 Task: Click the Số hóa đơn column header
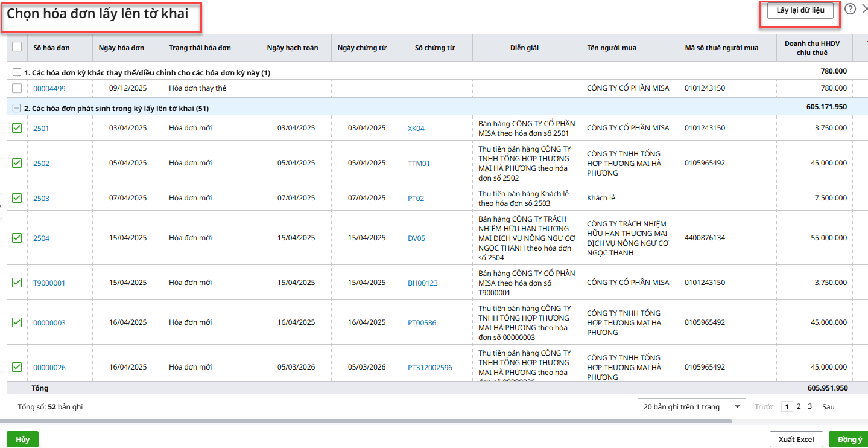(x=50, y=48)
